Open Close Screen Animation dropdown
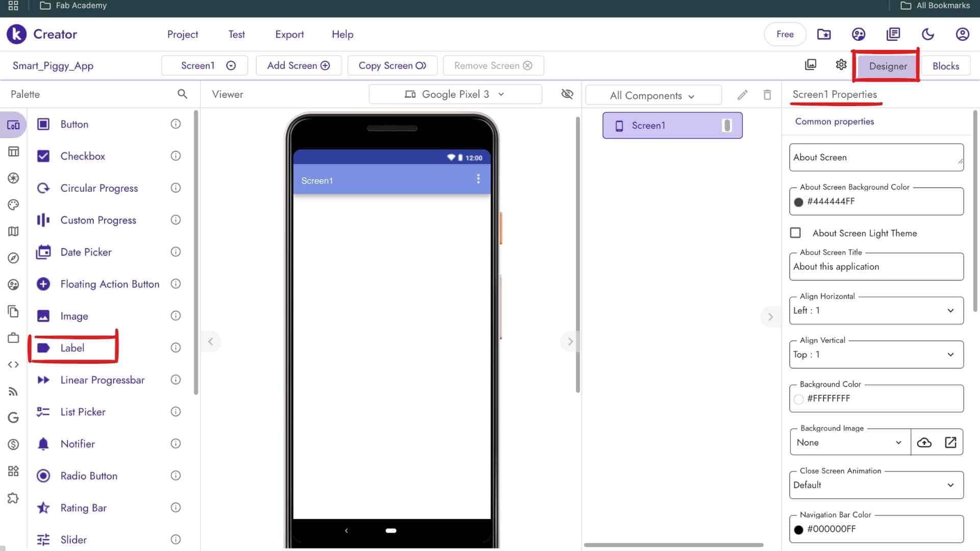The width and height of the screenshot is (980, 551). click(x=876, y=485)
